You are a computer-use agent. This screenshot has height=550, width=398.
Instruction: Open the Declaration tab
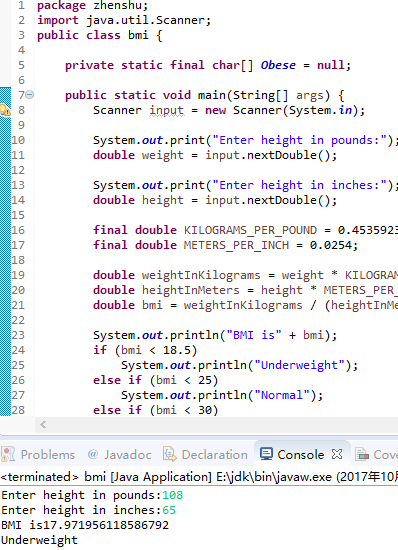[205, 455]
